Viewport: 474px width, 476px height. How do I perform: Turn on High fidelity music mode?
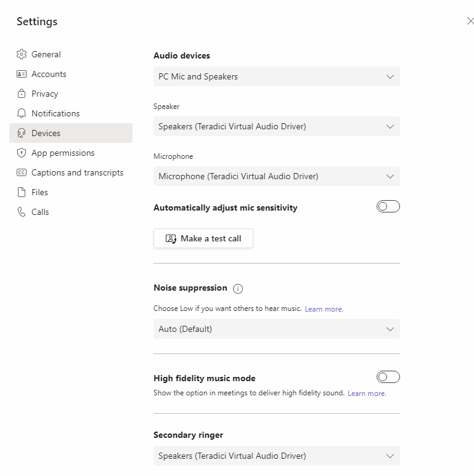(x=388, y=377)
